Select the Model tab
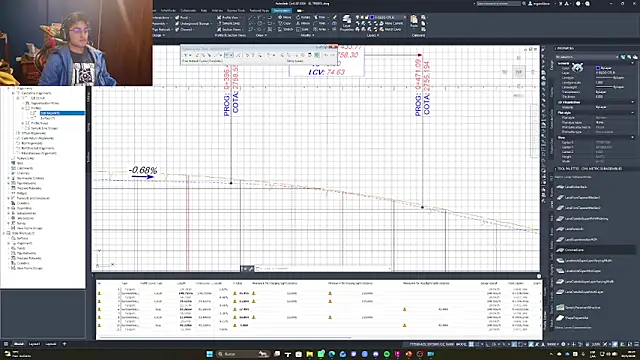This screenshot has width=640, height=360. (x=19, y=344)
